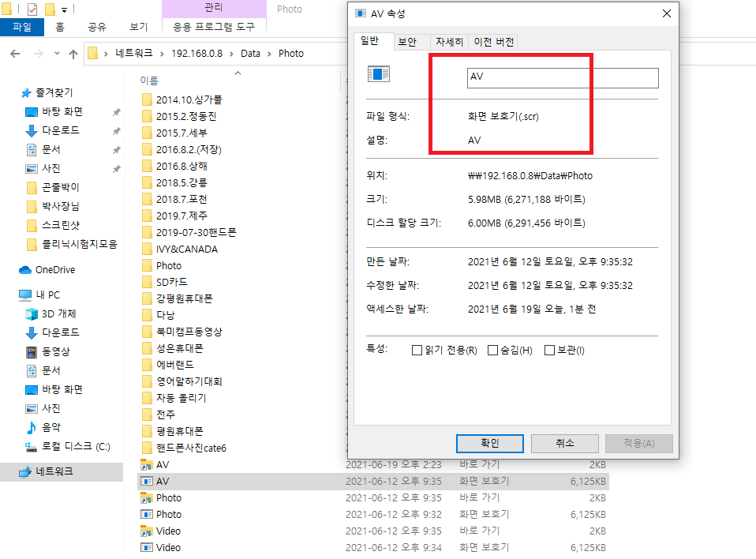
Task: Click the Up directory arrow
Action: tap(73, 54)
